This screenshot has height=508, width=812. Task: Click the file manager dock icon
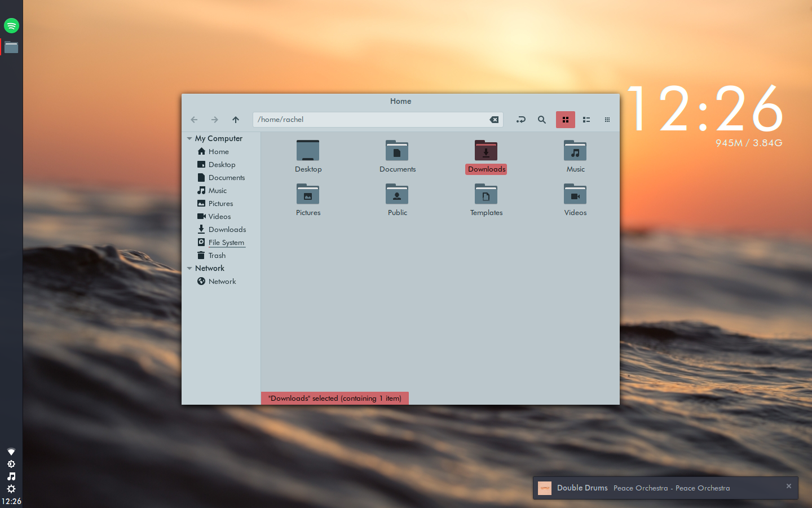11,47
